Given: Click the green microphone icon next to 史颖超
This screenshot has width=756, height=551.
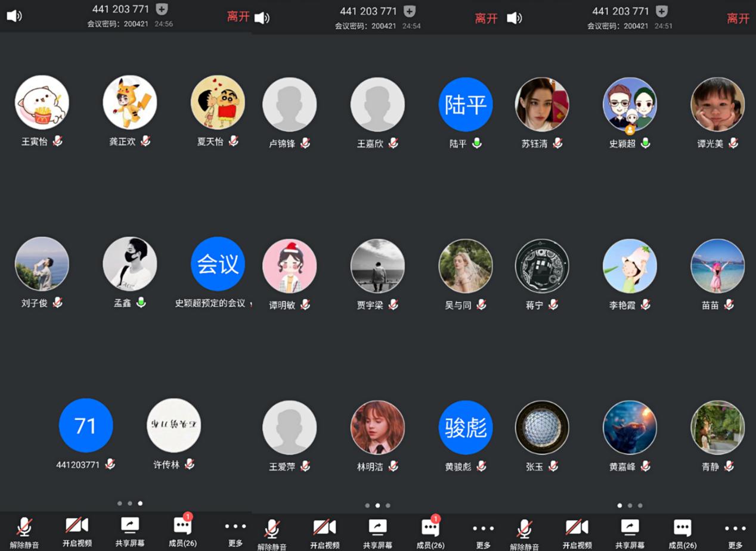Looking at the screenshot, I should click(x=646, y=143).
